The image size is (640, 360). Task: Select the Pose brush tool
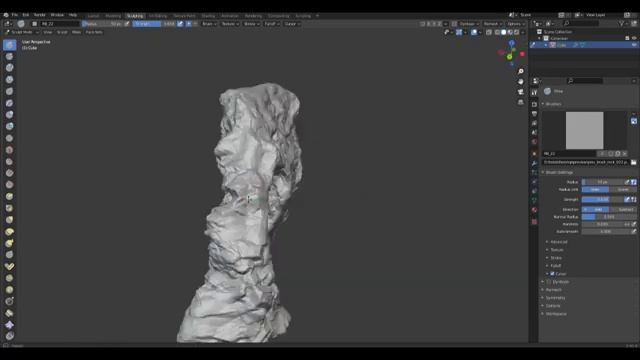9,267
